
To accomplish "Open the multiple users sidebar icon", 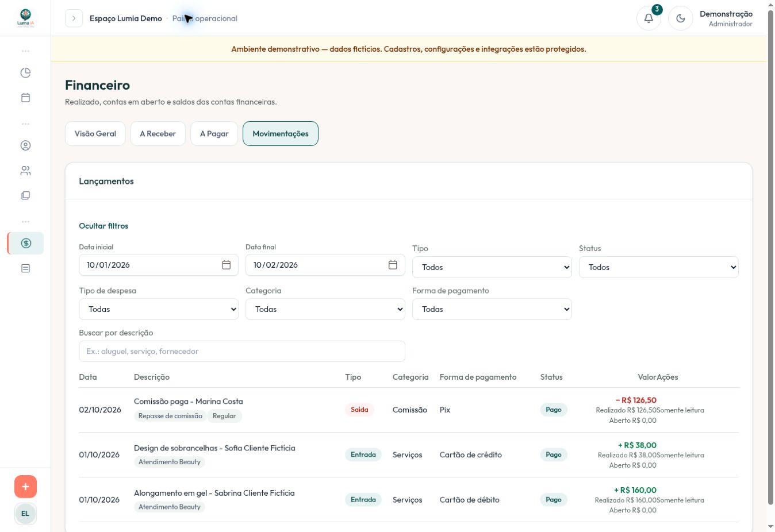I will [25, 171].
